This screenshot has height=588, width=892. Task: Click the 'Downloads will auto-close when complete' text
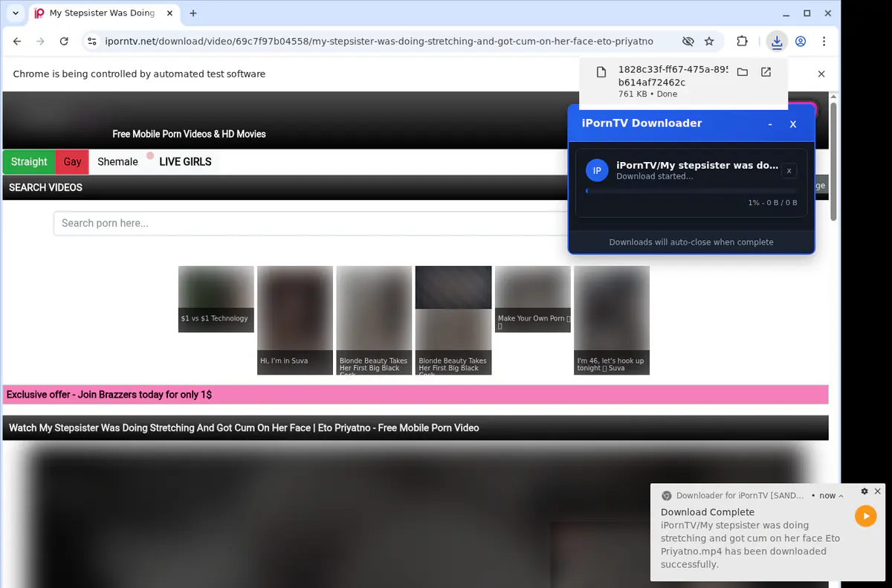(691, 242)
